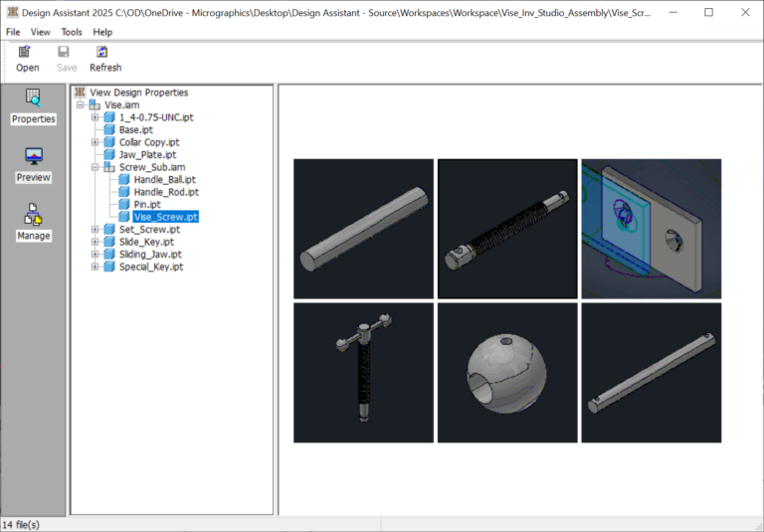Click the Manage label in sidebar
764x532 pixels.
(x=33, y=236)
